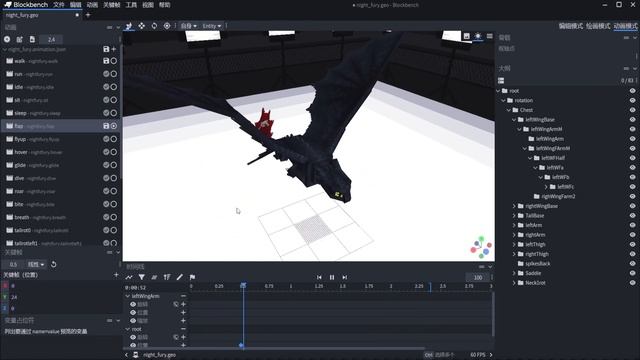This screenshot has width=640, height=360.
Task: Toggle eye on leftWingArm rotation channel
Action: pyautogui.click(x=133, y=304)
